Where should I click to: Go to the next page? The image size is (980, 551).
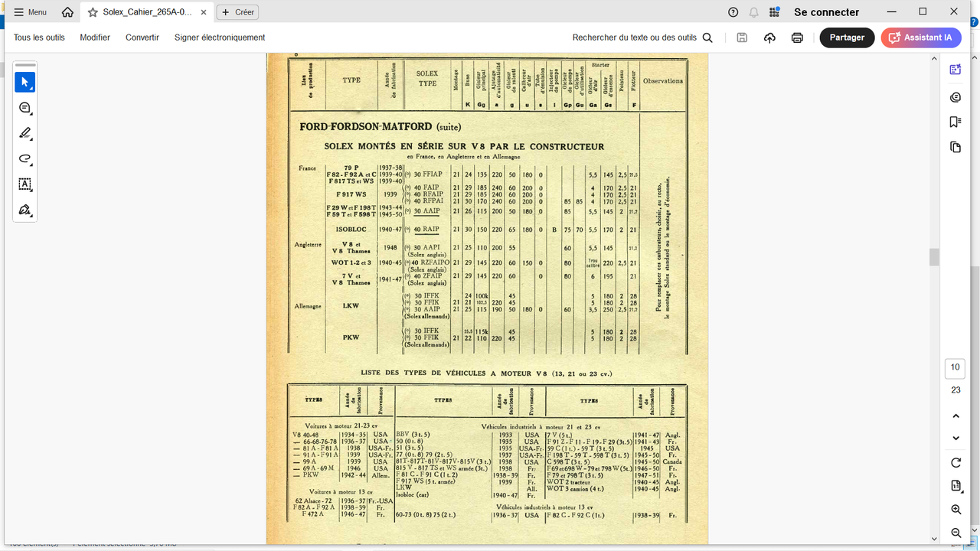click(955, 439)
